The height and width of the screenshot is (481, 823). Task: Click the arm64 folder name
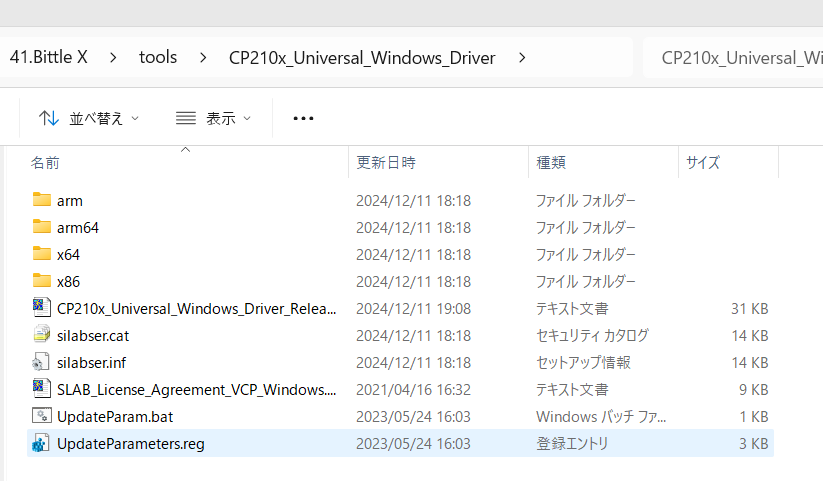click(78, 227)
